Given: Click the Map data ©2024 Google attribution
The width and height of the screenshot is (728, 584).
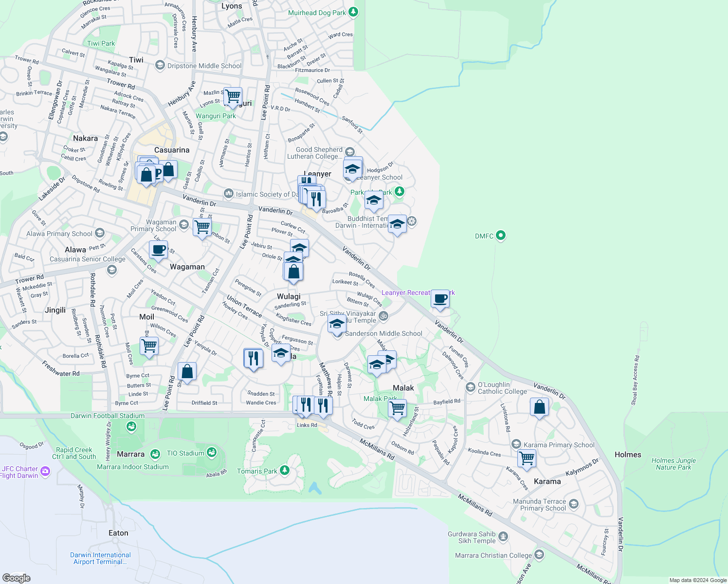Looking at the screenshot, I should [x=698, y=580].
